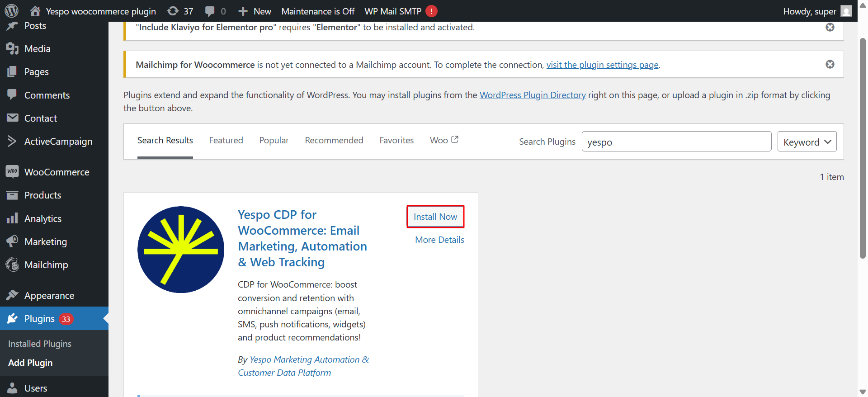868x397 pixels.
Task: Click the Products box icon
Action: click(12, 195)
